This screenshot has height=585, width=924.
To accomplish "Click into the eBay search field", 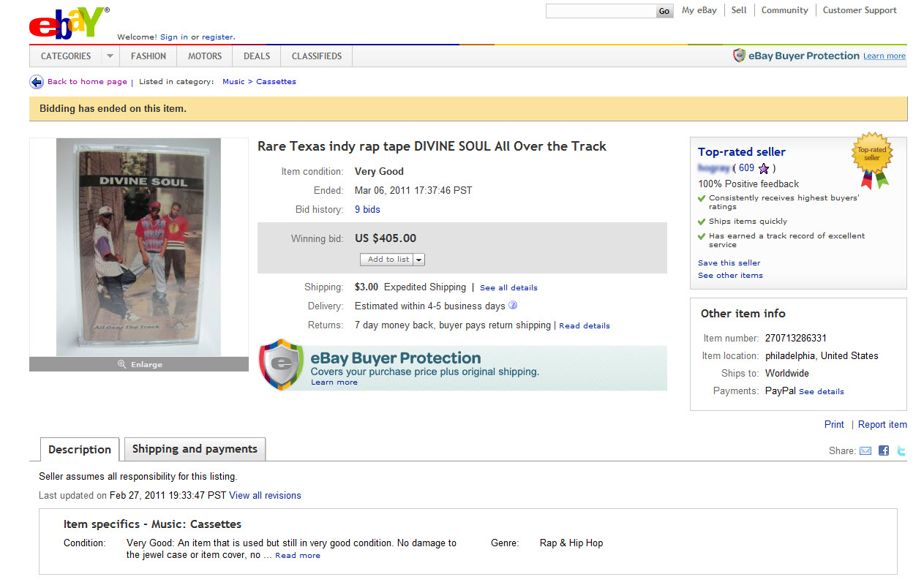I will (601, 11).
